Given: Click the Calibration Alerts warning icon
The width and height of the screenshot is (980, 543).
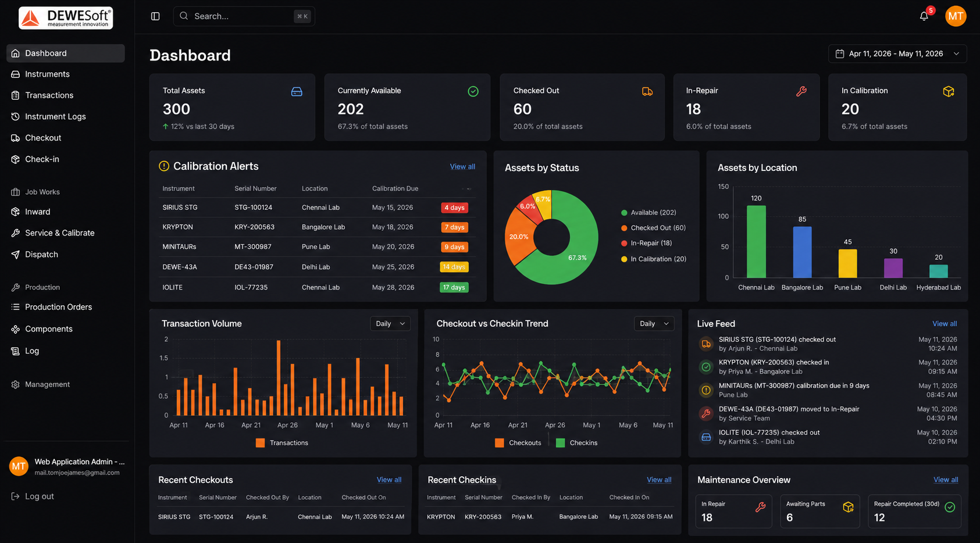Looking at the screenshot, I should click(x=164, y=166).
